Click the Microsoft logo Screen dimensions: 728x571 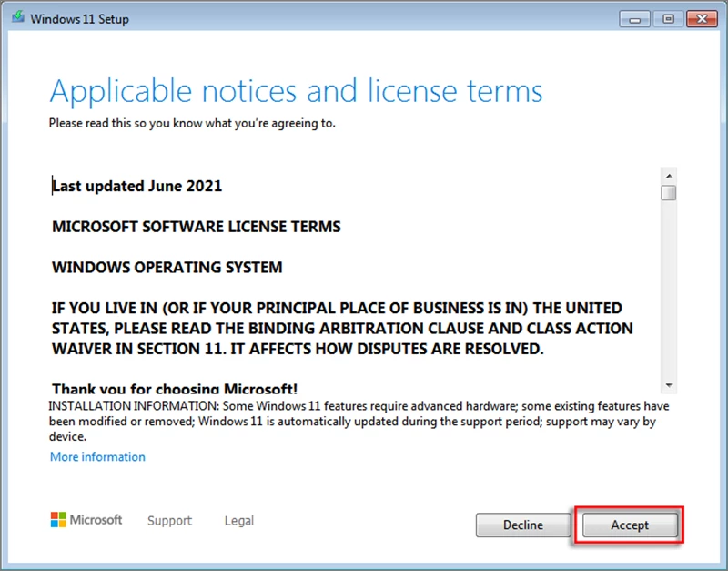[x=86, y=519]
